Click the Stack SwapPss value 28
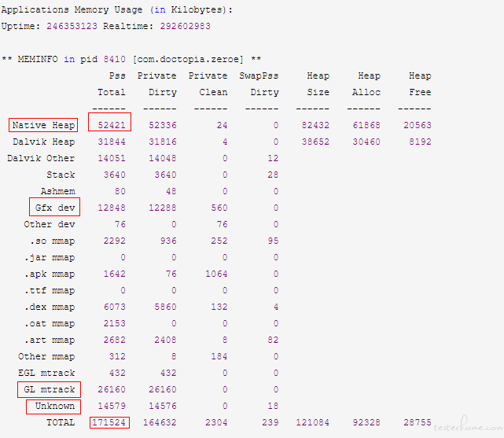Screen dimensions: 504x438 click(273, 175)
